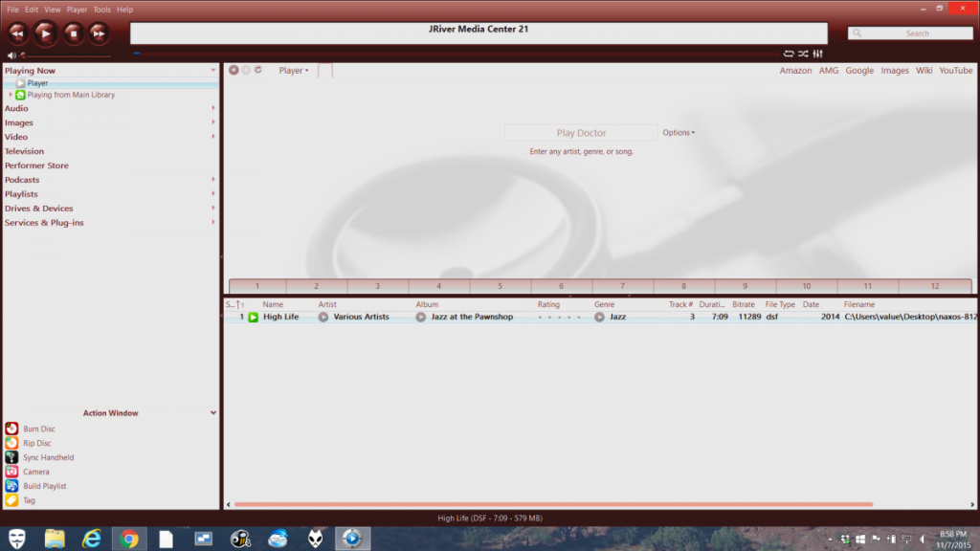The width and height of the screenshot is (980, 551).
Task: Click the Wiki link
Action: [924, 71]
